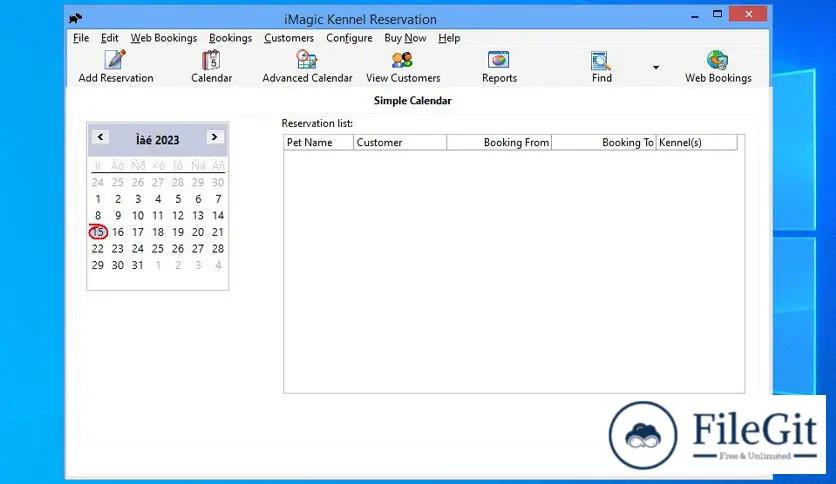836x484 pixels.
Task: Select date 10 in calendar
Action: point(138,215)
